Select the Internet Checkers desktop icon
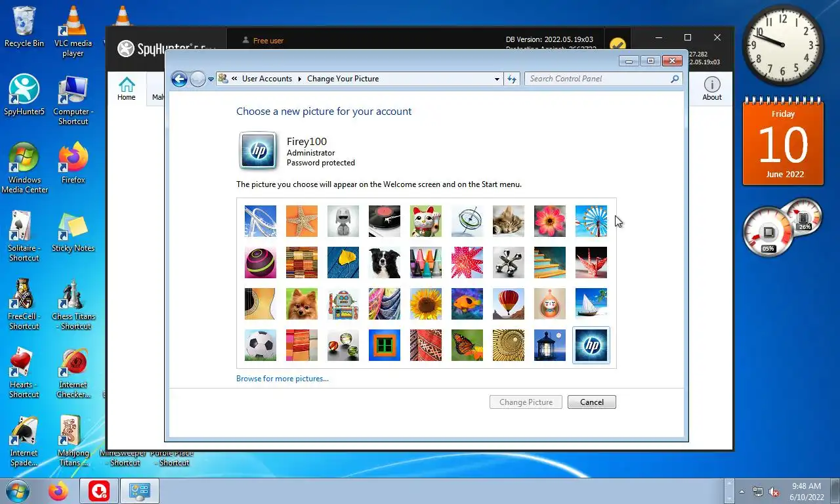The width and height of the screenshot is (840, 504). [x=73, y=373]
